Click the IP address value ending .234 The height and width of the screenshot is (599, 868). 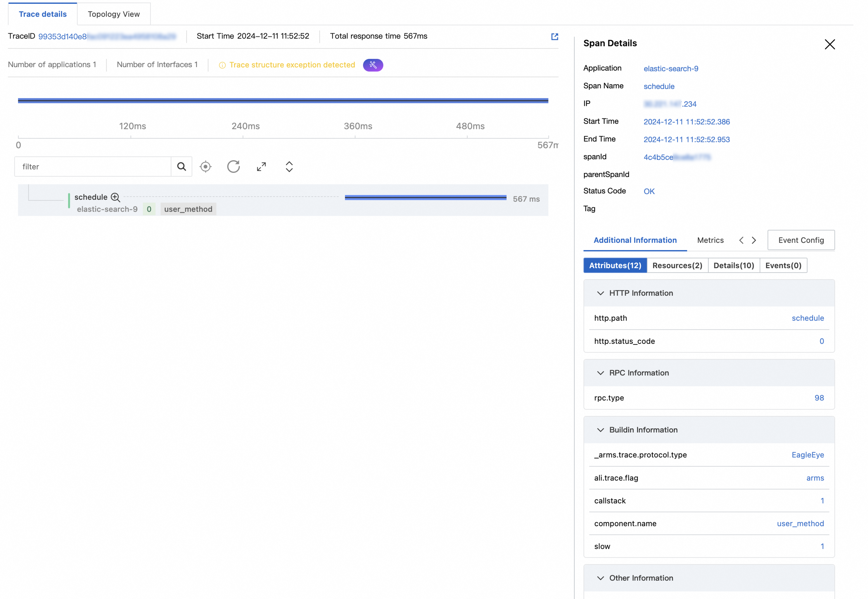point(670,104)
